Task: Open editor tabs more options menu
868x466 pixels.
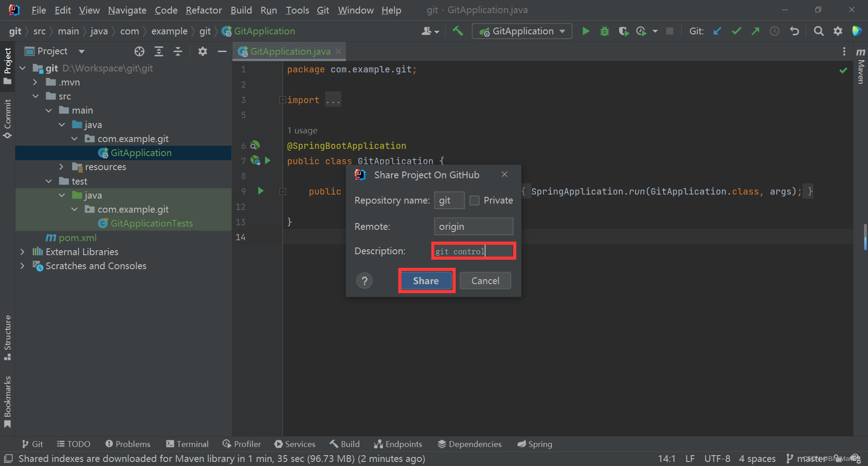Action: pyautogui.click(x=844, y=51)
